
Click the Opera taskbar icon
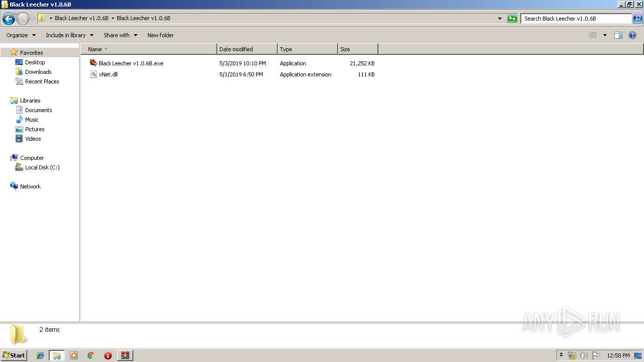[108, 355]
